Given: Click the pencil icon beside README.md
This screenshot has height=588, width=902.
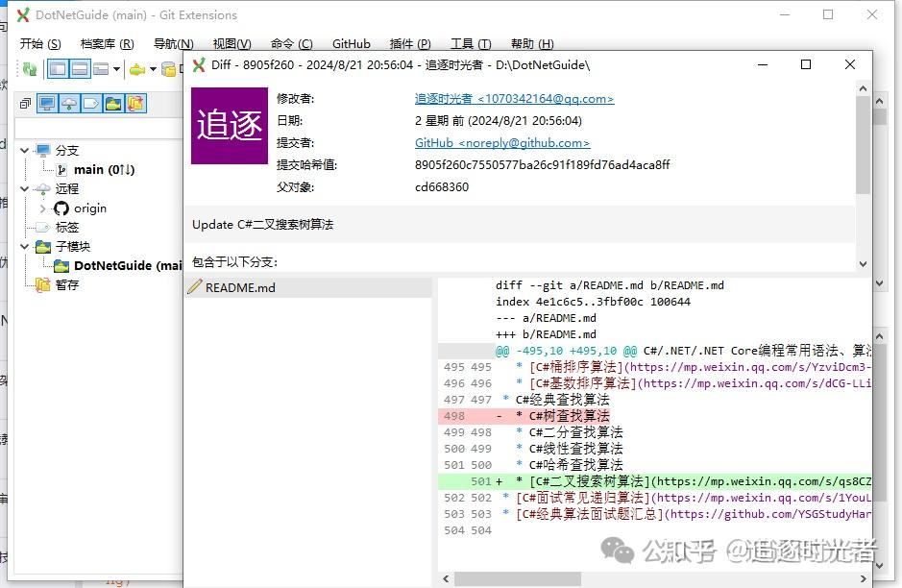Looking at the screenshot, I should coord(194,286).
